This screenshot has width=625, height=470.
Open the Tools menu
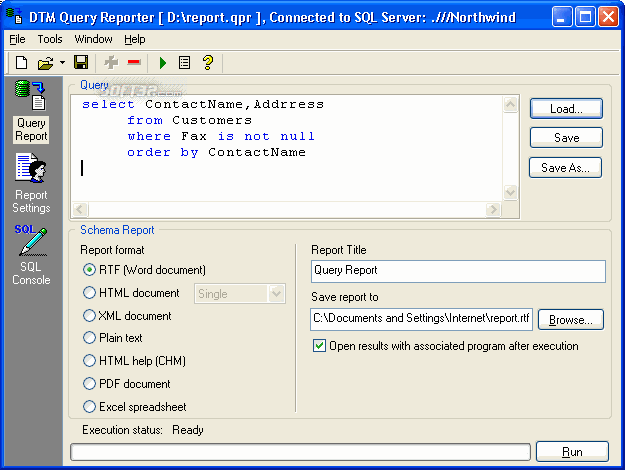(x=50, y=39)
